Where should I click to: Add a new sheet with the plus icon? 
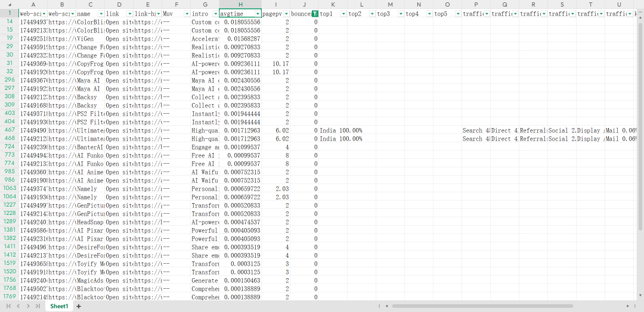click(x=79, y=306)
